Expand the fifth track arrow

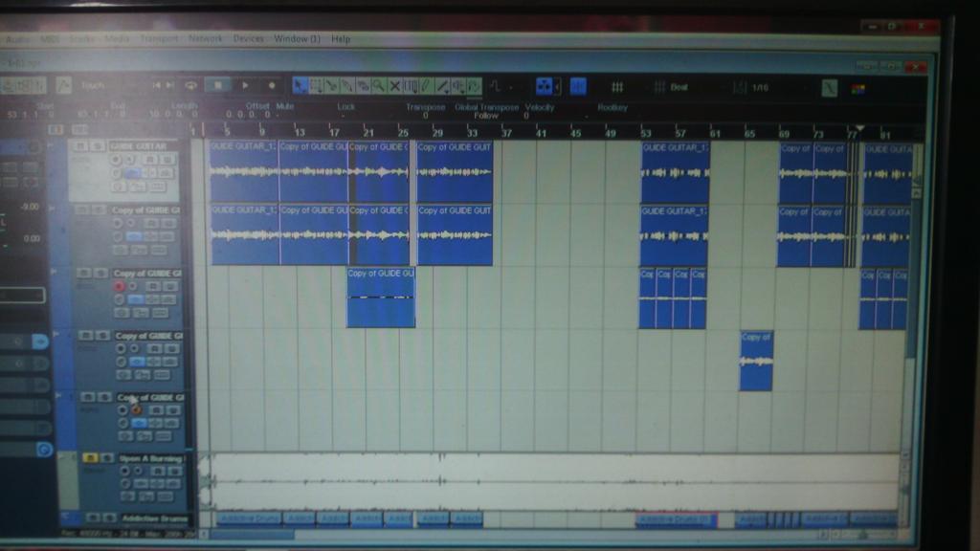coord(58,395)
